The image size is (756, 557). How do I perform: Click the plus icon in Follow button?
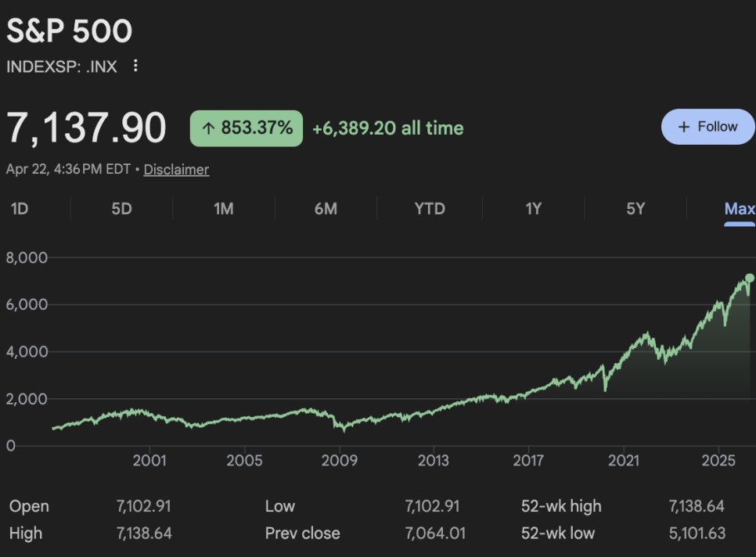684,127
